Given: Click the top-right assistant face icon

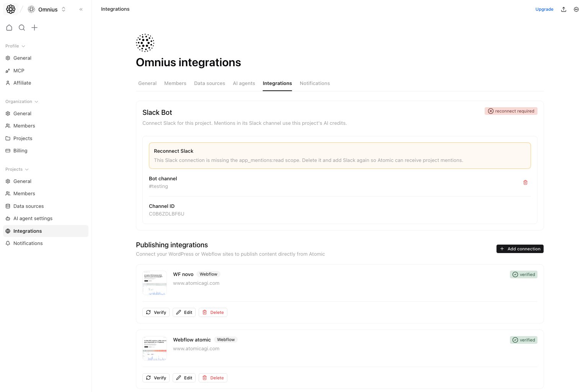Looking at the screenshot, I should point(576,9).
